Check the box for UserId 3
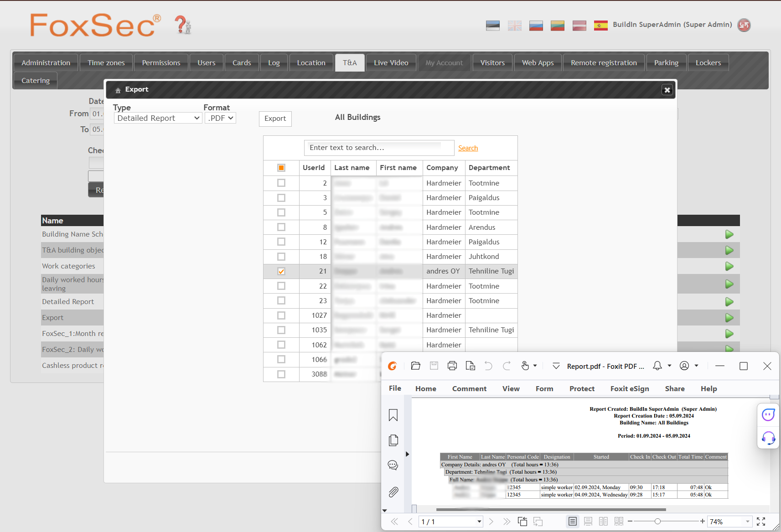This screenshot has height=532, width=781. pos(281,198)
